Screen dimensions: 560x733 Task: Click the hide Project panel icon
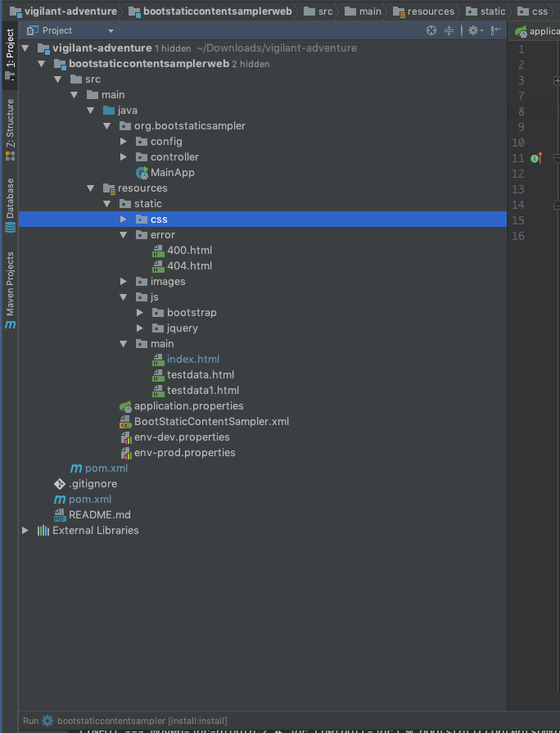pyautogui.click(x=495, y=30)
